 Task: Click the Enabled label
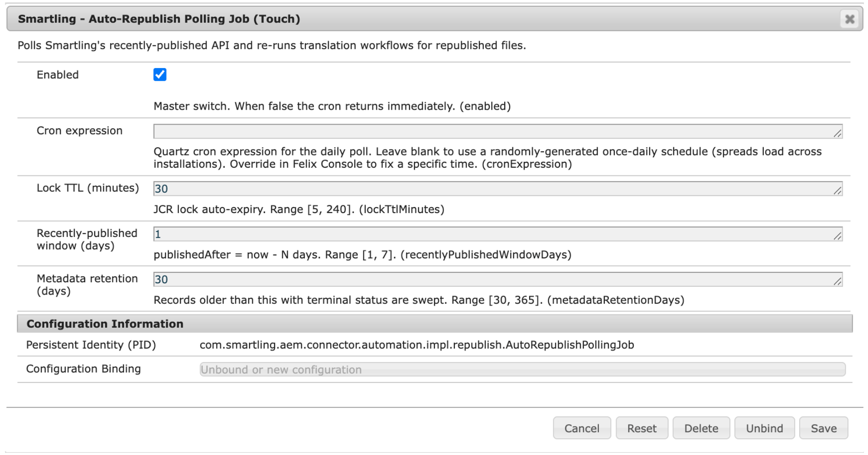click(58, 75)
